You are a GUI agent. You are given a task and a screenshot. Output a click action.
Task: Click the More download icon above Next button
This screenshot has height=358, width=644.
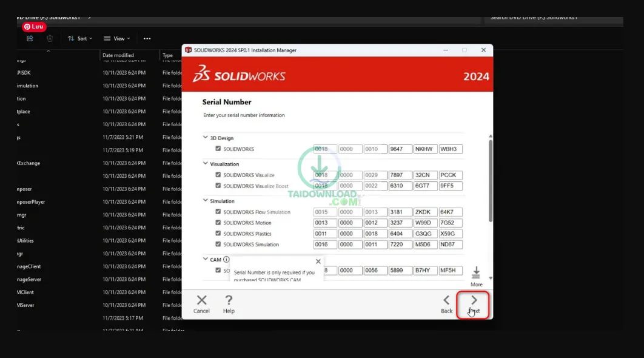475,272
